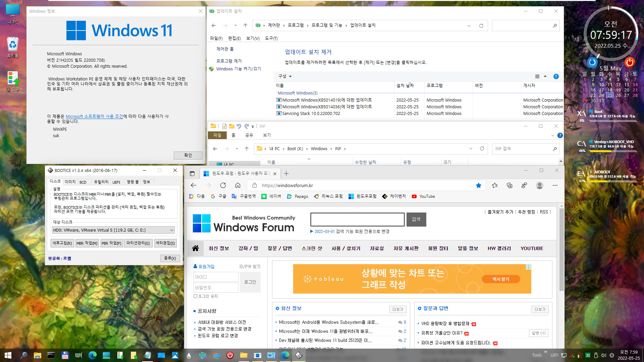
Task: Go up one level in 업데이트 설치 window
Action: coord(245,25)
